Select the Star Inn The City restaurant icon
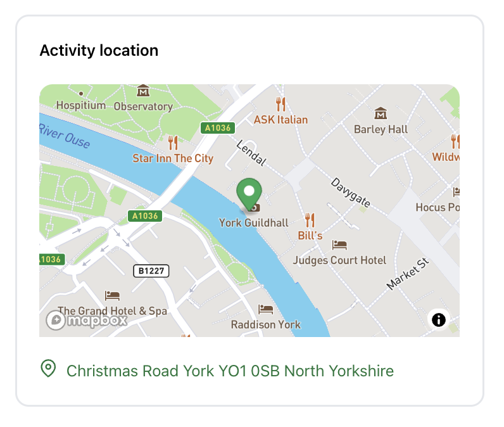 click(x=173, y=143)
